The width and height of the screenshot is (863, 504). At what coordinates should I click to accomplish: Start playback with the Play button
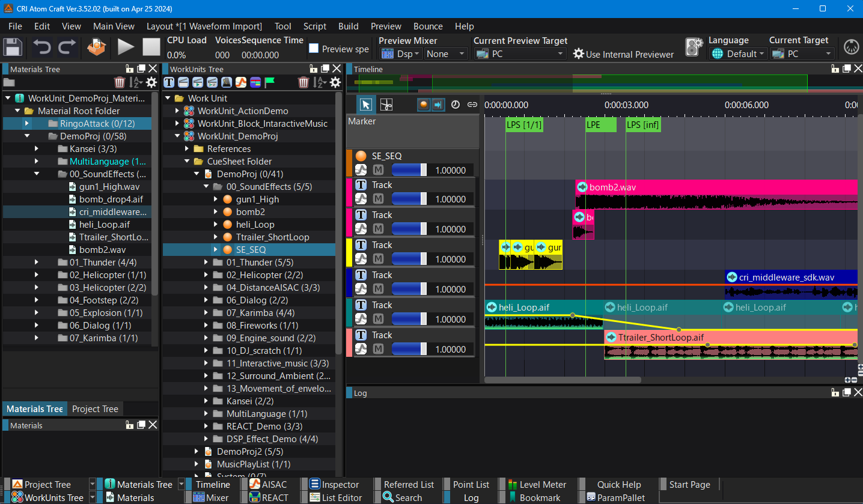click(x=126, y=47)
